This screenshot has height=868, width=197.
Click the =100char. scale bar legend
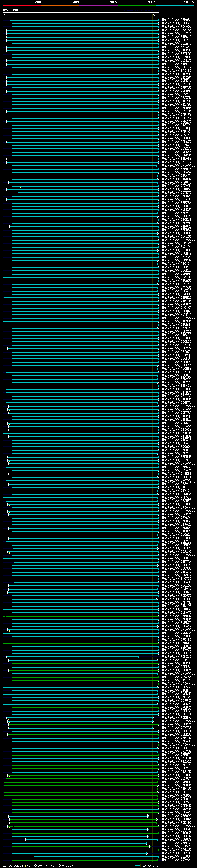[x=146, y=866]
